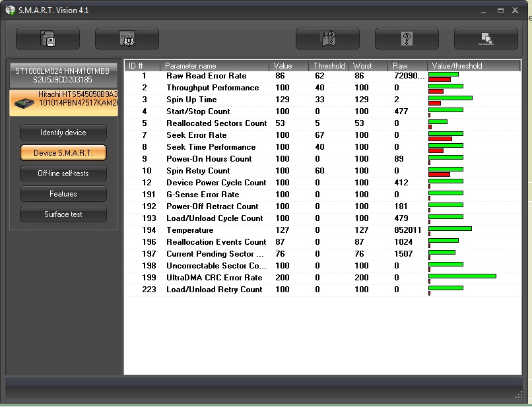532x407 pixels.
Task: Select the Raw Read Error Rate row
Action: pos(323,76)
